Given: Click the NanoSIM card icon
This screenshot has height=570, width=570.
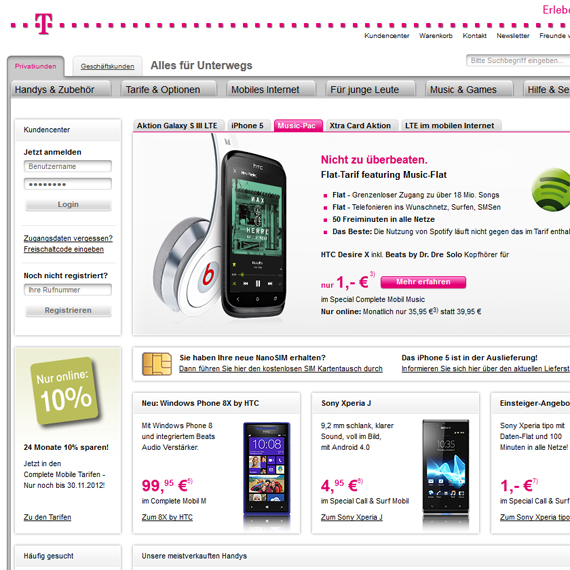Looking at the screenshot, I should point(157,364).
